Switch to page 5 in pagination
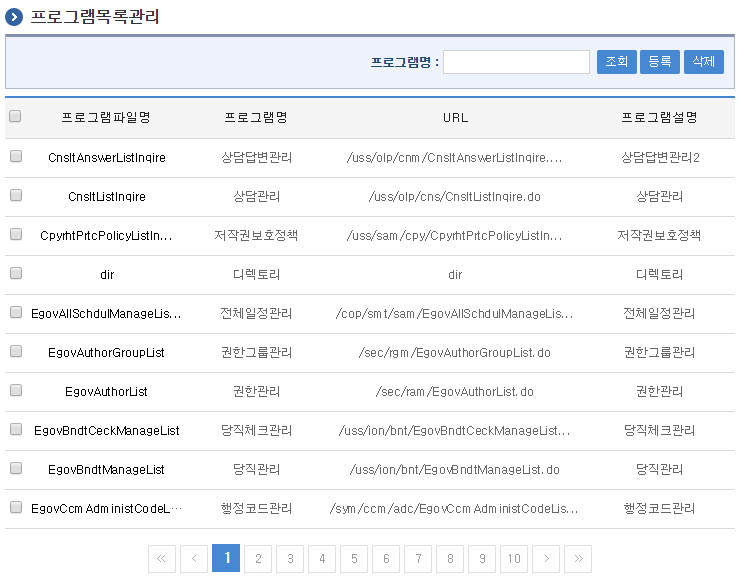This screenshot has height=582, width=741. pos(353,559)
